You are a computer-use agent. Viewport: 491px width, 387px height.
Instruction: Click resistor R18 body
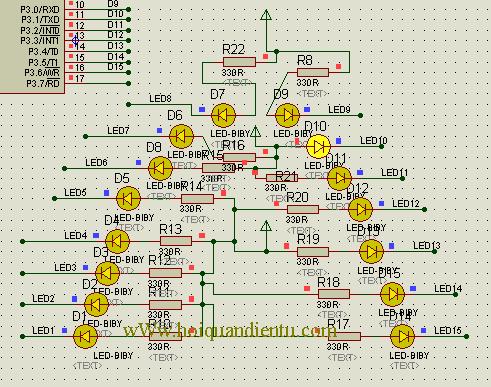334,294
